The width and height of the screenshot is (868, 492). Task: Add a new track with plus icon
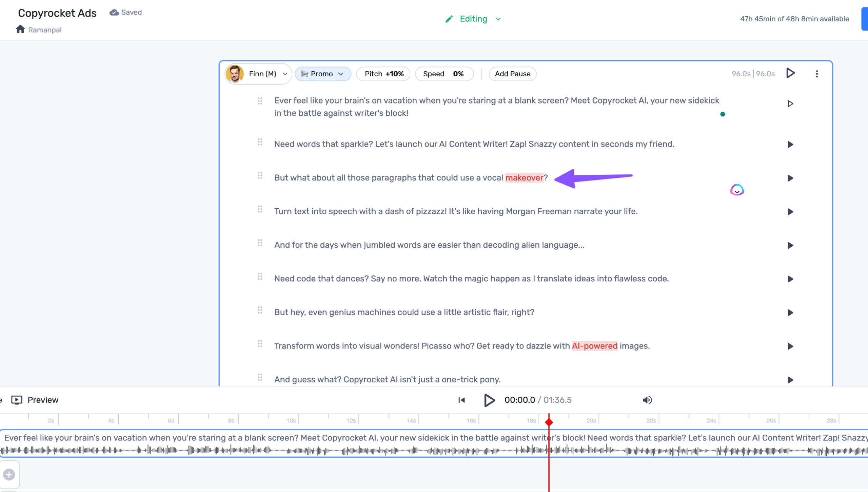[9, 474]
